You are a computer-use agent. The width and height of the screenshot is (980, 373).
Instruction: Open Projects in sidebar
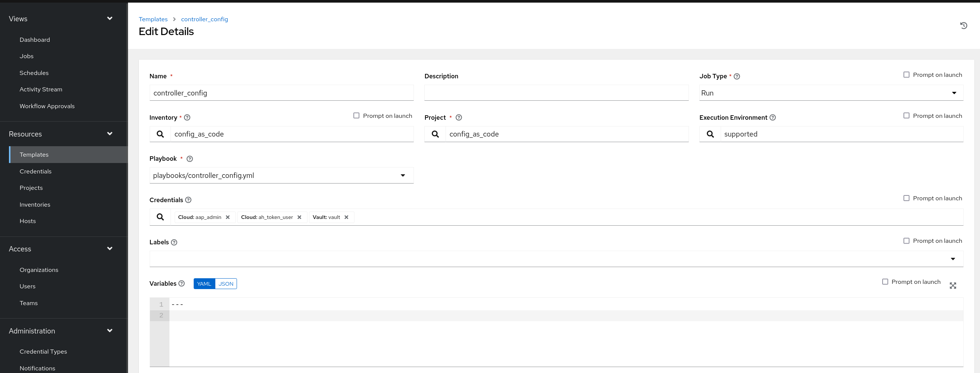[31, 188]
